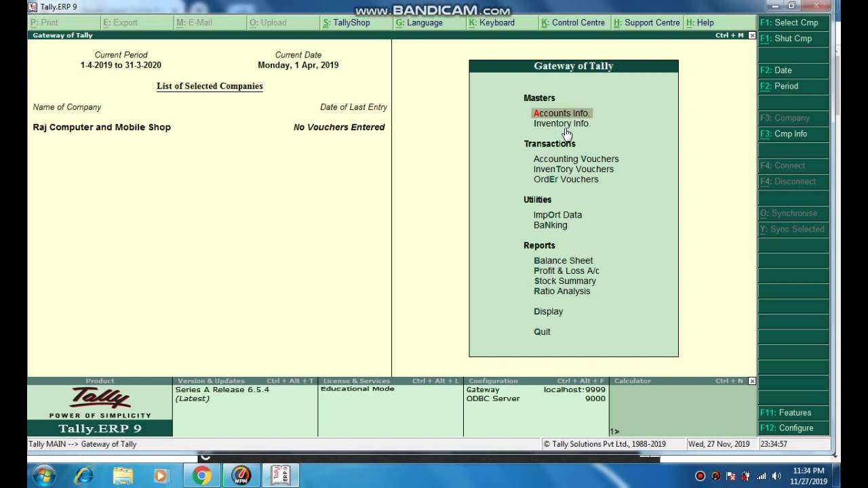The width and height of the screenshot is (868, 488).
Task: Click F11: Features button
Action: click(x=793, y=413)
